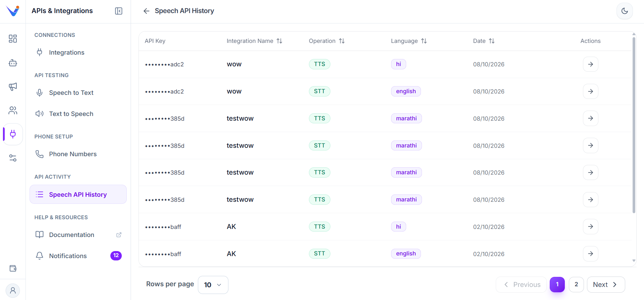Click the Next page button

click(x=606, y=285)
